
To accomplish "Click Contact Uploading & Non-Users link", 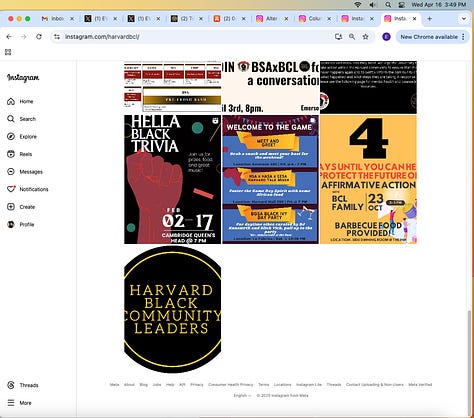I will pos(375,384).
